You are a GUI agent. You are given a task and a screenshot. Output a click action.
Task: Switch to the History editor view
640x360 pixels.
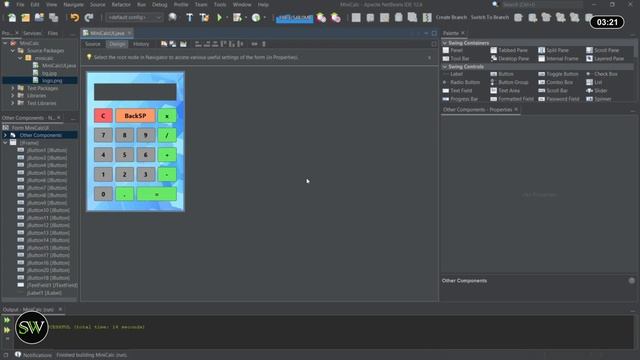(x=141, y=44)
